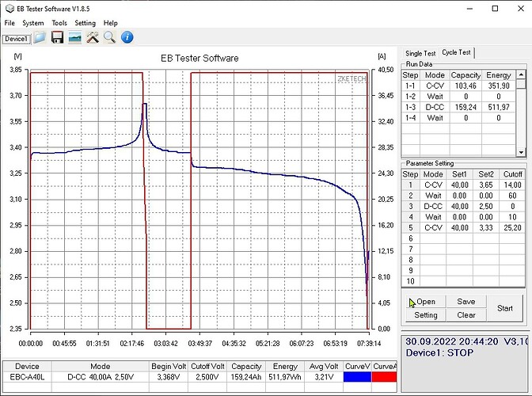Click the app icon in title bar

[x=9, y=9]
